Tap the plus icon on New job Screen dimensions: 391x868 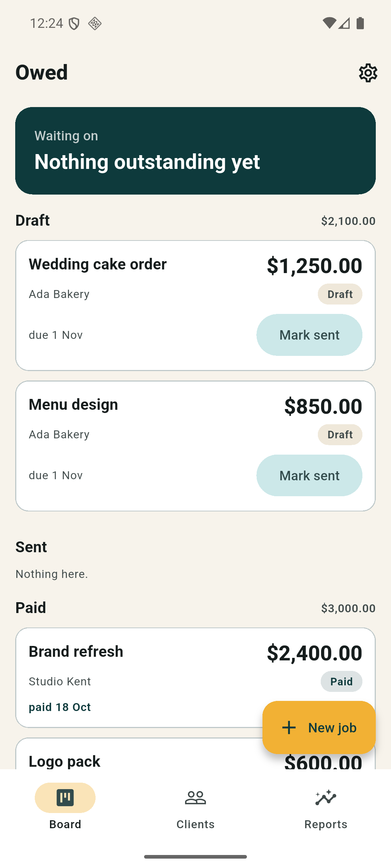(x=289, y=727)
